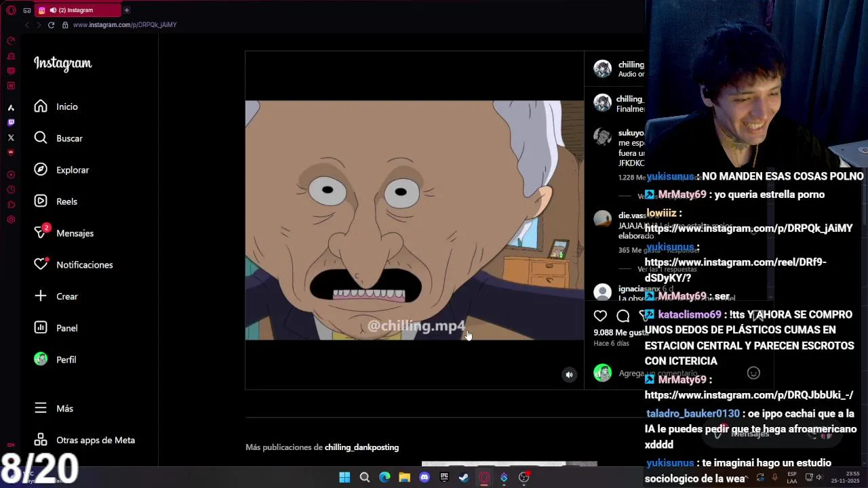Open Mensajes with 2 unread
868x488 pixels.
click(64, 233)
